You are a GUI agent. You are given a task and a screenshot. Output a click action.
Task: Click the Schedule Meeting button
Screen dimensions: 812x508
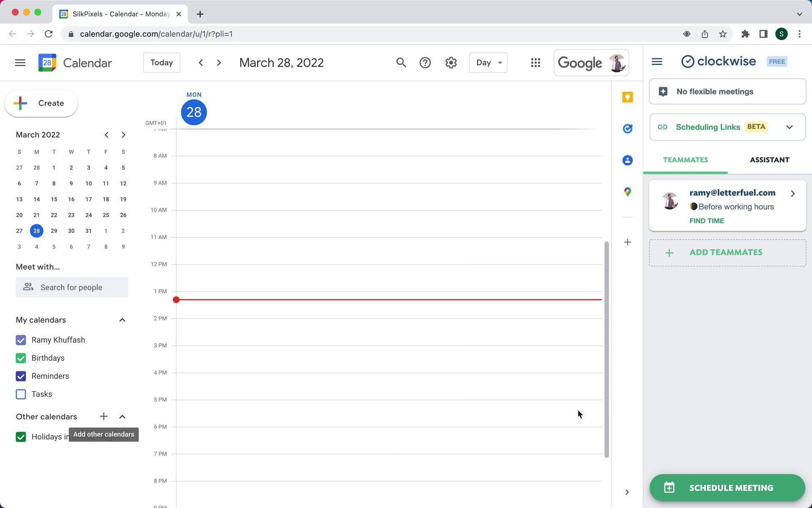pos(727,488)
